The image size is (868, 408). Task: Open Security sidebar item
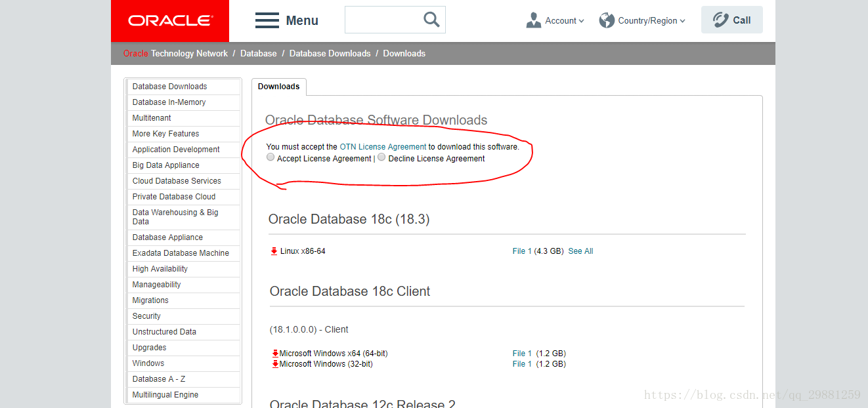point(183,316)
